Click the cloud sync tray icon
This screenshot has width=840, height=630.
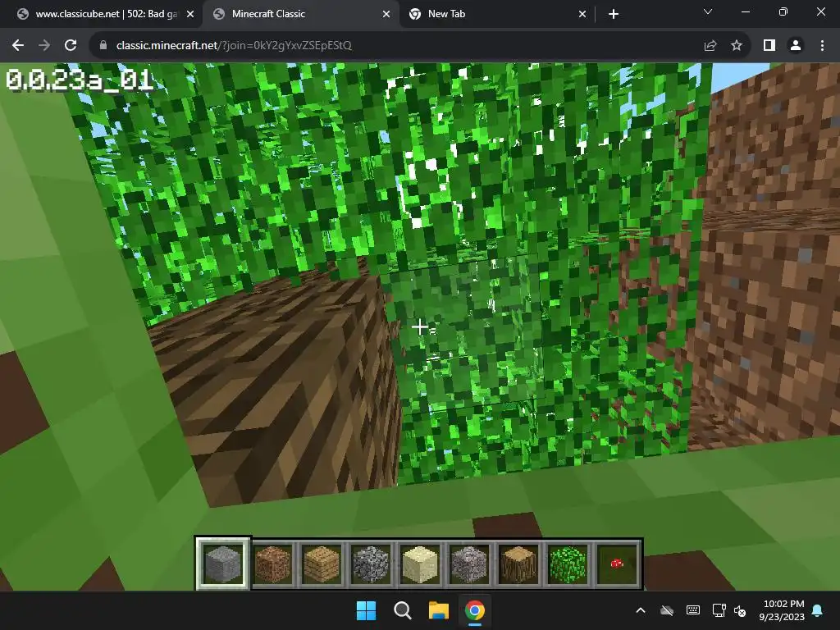point(667,610)
